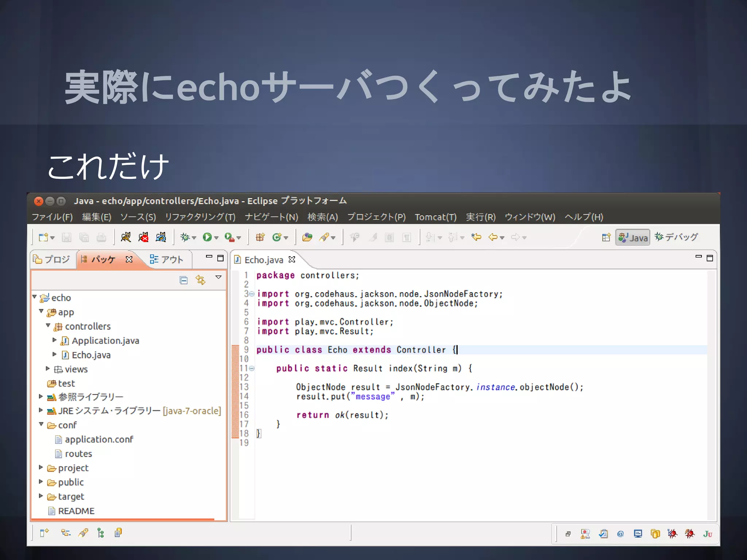Open Package Explorer view menu triangle
The image size is (747, 560).
pos(218,277)
